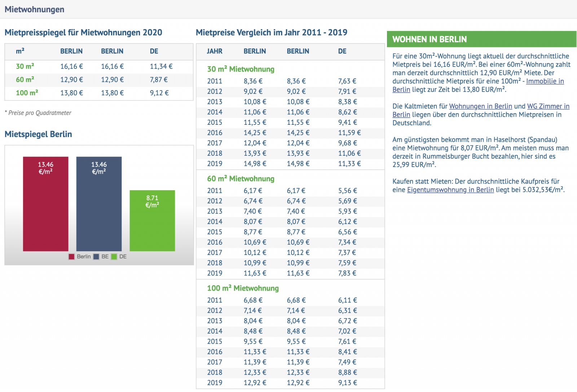Screen dimensions: 577x392
Task: Click the '7,83 €' DE value
Action: [x=347, y=273]
